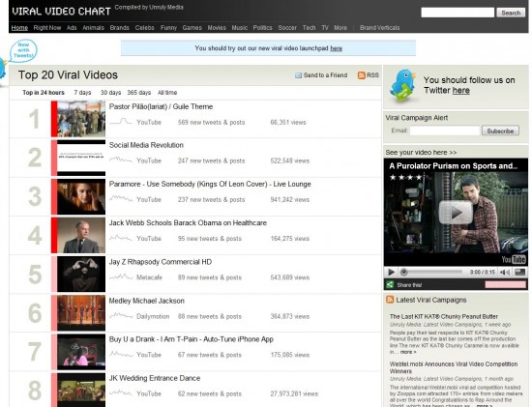Play the video using the player bar button
532x407 pixels.
(391, 272)
